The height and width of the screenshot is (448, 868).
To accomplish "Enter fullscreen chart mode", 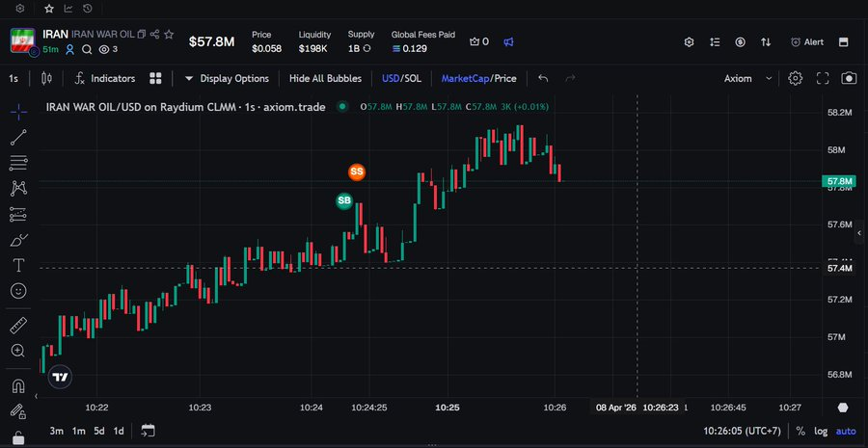I will click(823, 79).
